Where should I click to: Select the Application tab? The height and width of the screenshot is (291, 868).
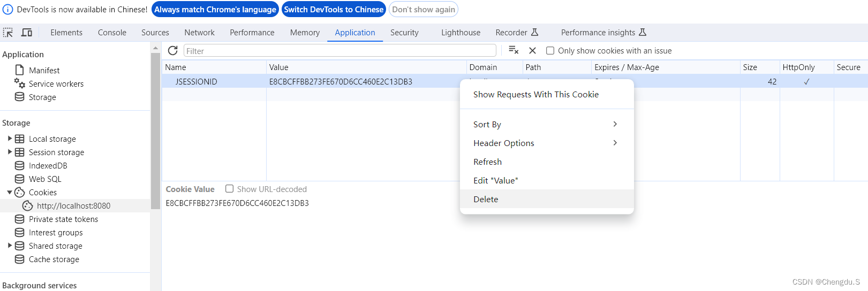tap(355, 33)
